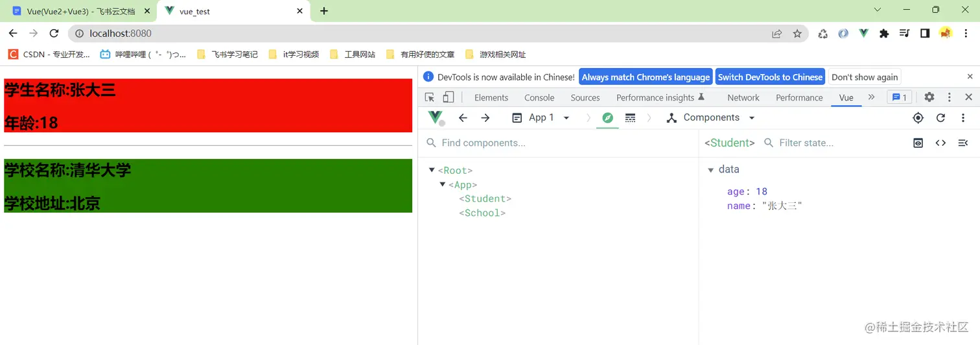Bookmark this page with star icon
Viewport: 980px width, 345px height.
point(797,34)
